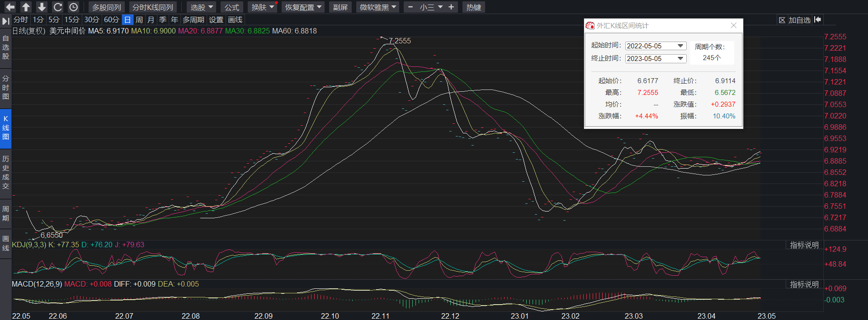Click the refresh icon in toolbar
The width and height of the screenshot is (868, 320).
57,7
